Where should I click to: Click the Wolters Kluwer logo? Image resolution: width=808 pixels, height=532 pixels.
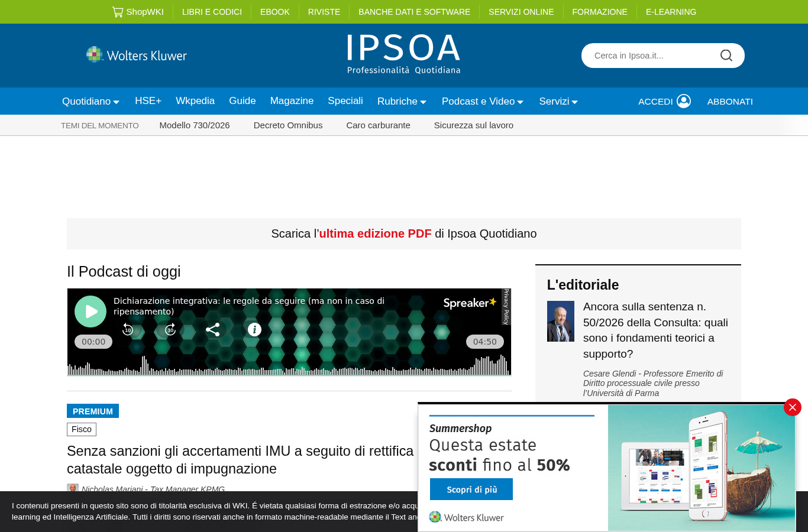pyautogui.click(x=137, y=55)
